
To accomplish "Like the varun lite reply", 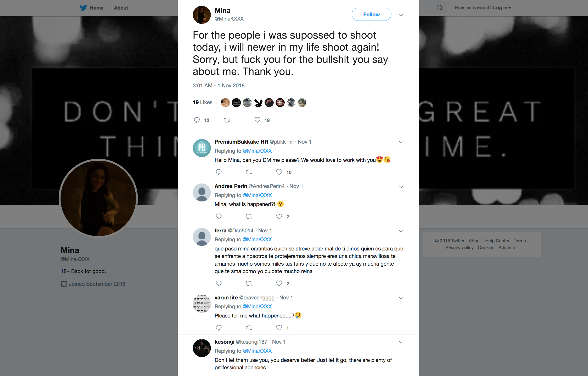I will point(279,328).
